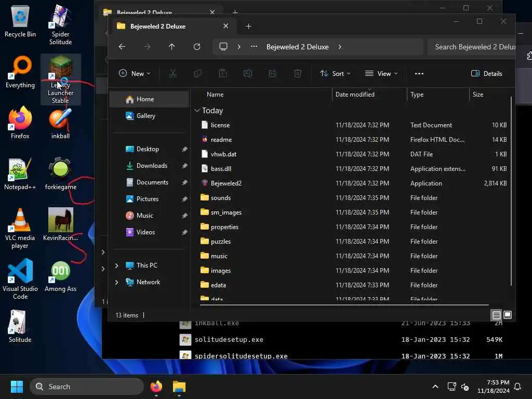This screenshot has height=399, width=532.
Task: Select the Bejeweled2 application file
Action: click(x=353, y=183)
